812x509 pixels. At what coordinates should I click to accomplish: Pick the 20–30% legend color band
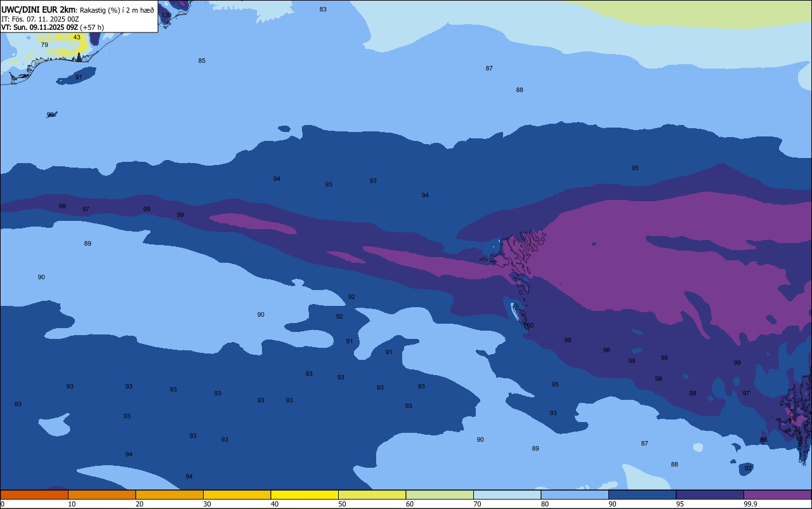point(169,494)
